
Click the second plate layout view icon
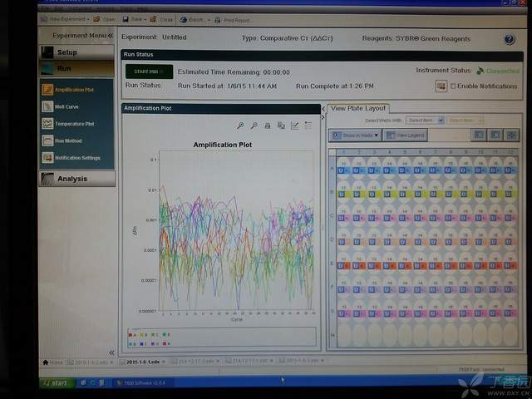pyautogui.click(x=495, y=135)
